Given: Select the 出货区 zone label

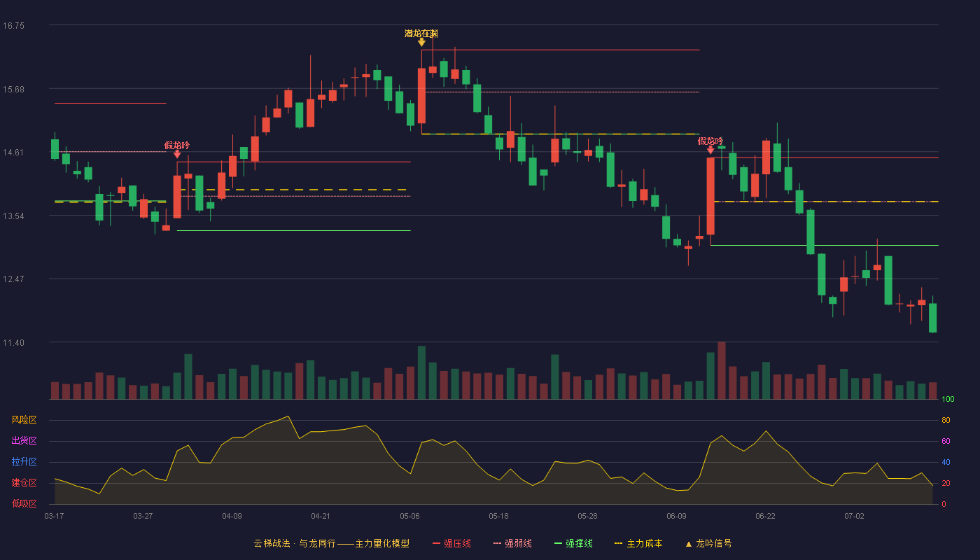Looking at the screenshot, I should pyautogui.click(x=24, y=441).
